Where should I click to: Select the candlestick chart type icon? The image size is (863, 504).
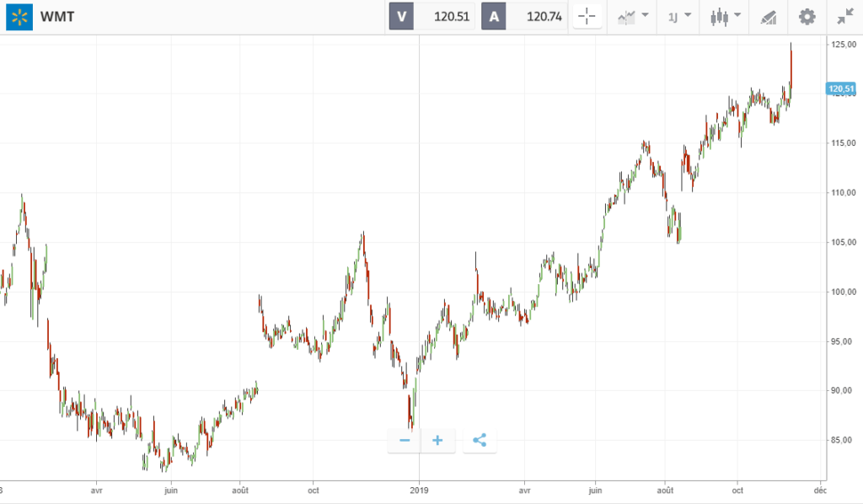coord(720,17)
